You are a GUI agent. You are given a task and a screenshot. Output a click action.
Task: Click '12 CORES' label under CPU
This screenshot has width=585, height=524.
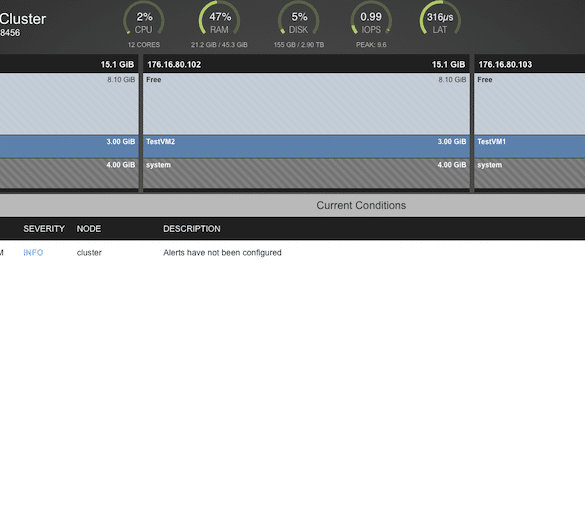(x=144, y=45)
